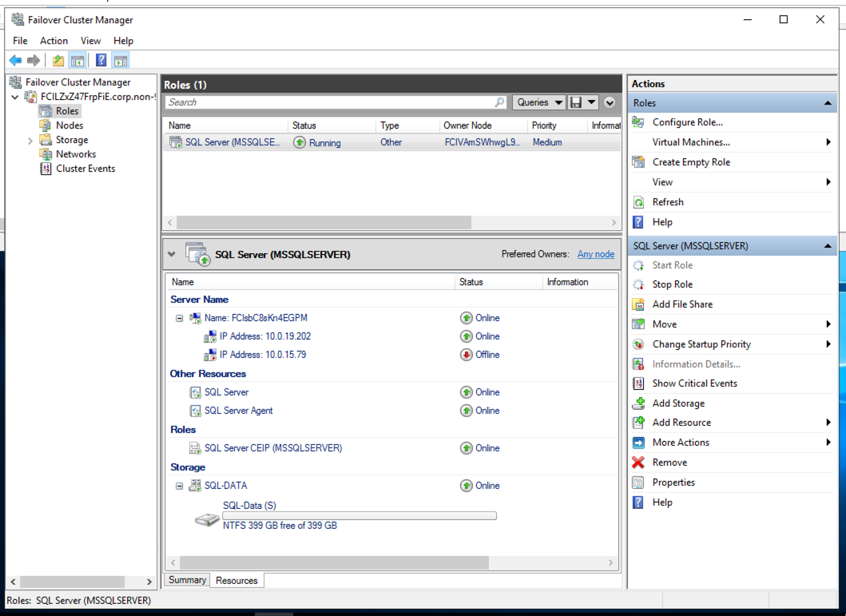The height and width of the screenshot is (616, 846).
Task: Open the Help menu
Action: (123, 41)
